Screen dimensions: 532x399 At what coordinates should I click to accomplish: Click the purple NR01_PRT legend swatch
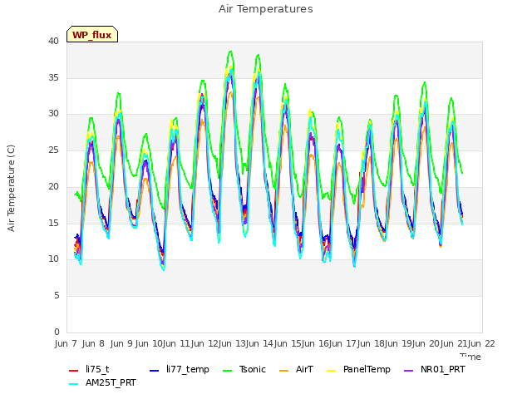pos(409,371)
